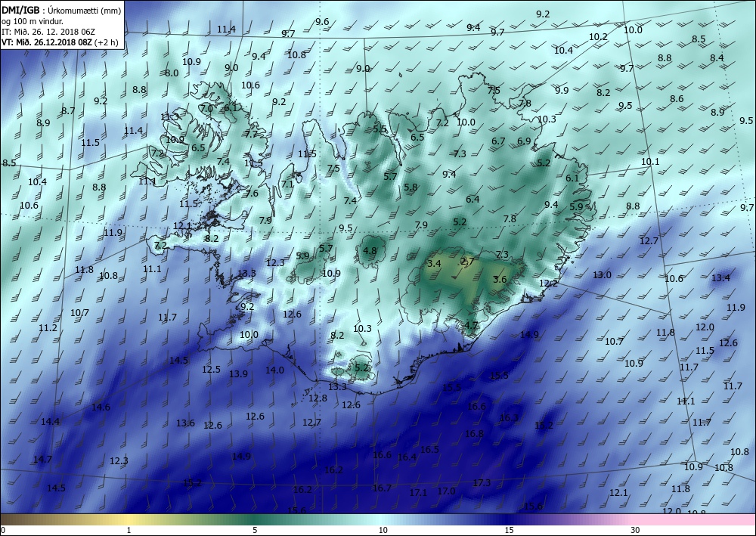
Task: Click the map value 13.6
Action: 185,423
